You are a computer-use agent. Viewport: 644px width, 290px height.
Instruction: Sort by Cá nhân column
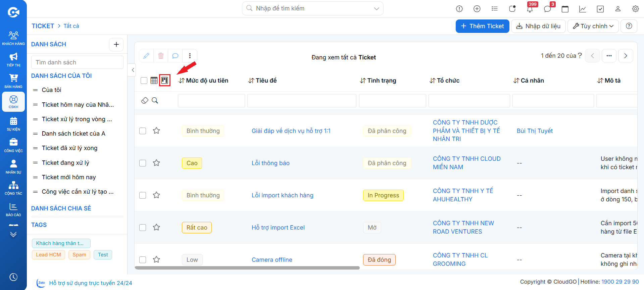[529, 81]
